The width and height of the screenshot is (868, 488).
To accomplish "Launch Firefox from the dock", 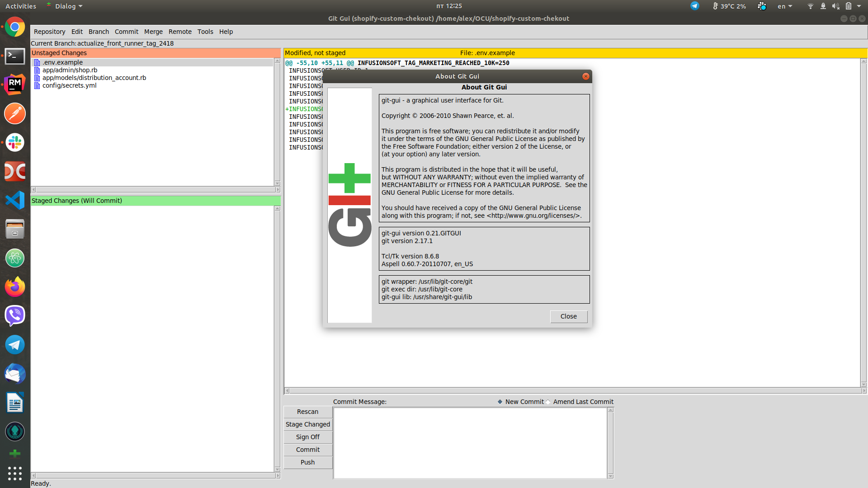I will [15, 287].
